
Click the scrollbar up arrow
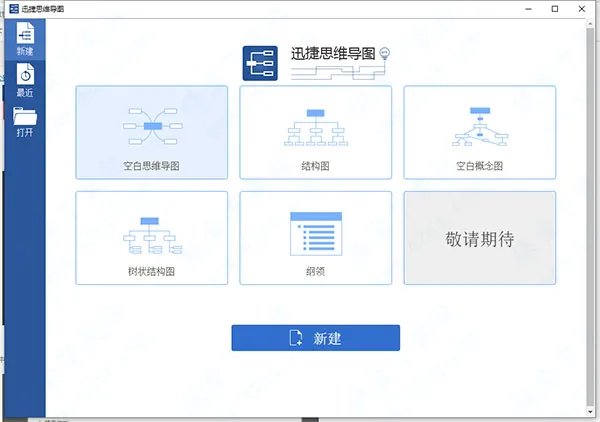590,23
